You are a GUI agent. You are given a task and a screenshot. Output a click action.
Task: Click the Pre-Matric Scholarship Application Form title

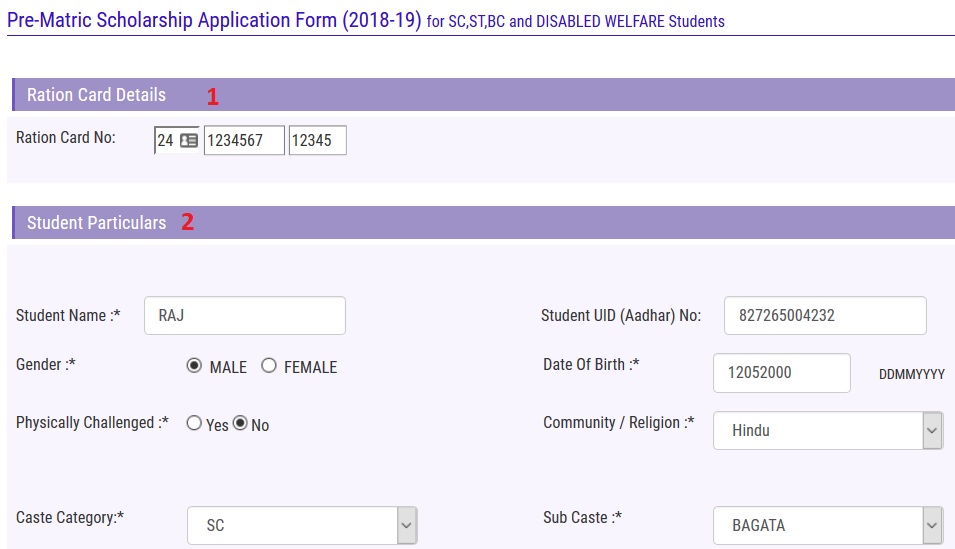(x=214, y=20)
